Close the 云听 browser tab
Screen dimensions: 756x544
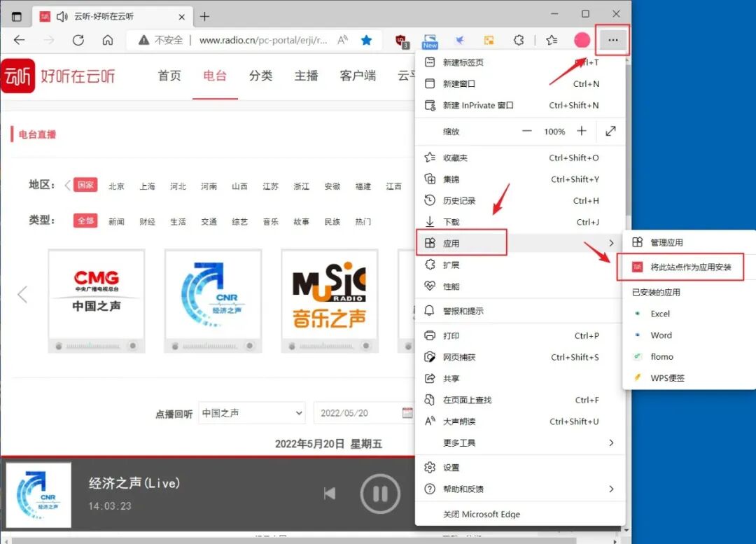182,17
